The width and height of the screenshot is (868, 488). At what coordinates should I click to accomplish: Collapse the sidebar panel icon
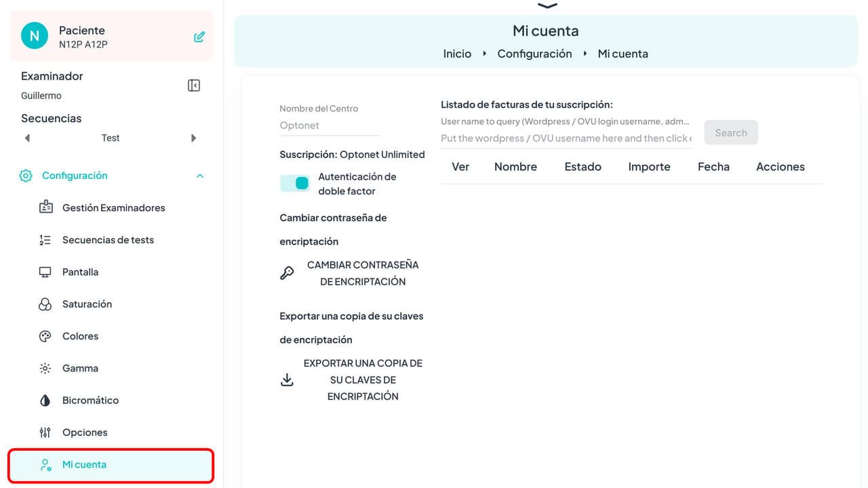[x=194, y=85]
